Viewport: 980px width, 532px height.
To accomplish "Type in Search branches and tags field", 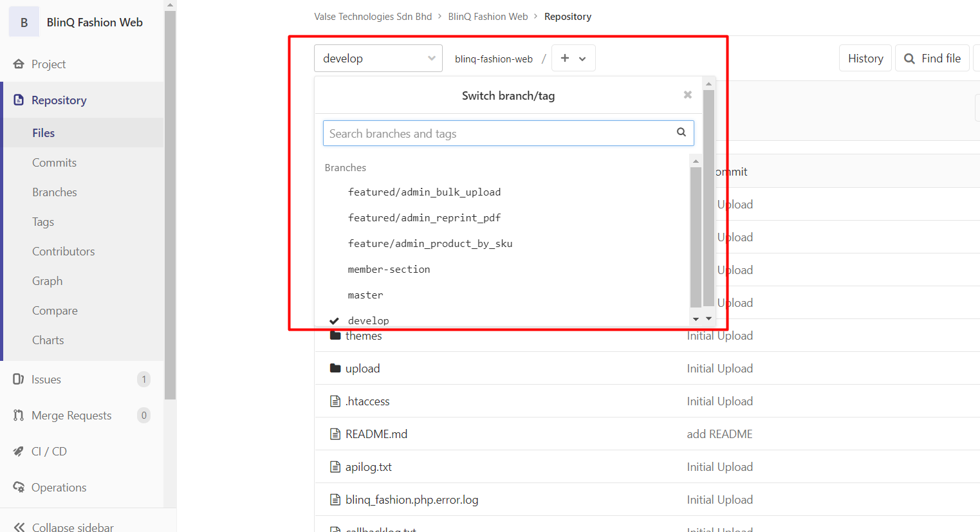I will pos(499,134).
